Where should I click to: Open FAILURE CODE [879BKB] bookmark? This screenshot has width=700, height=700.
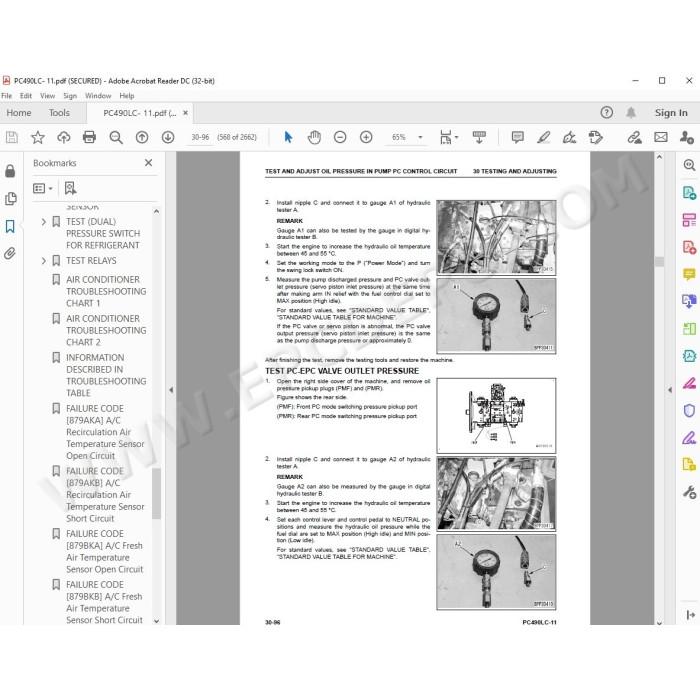(x=104, y=602)
